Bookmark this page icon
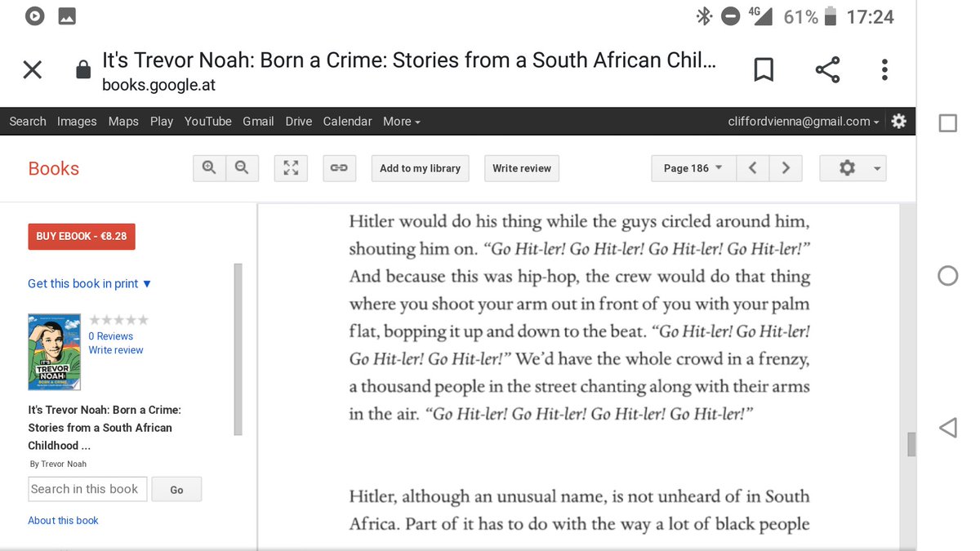Image resolution: width=980 pixels, height=551 pixels. pos(764,70)
